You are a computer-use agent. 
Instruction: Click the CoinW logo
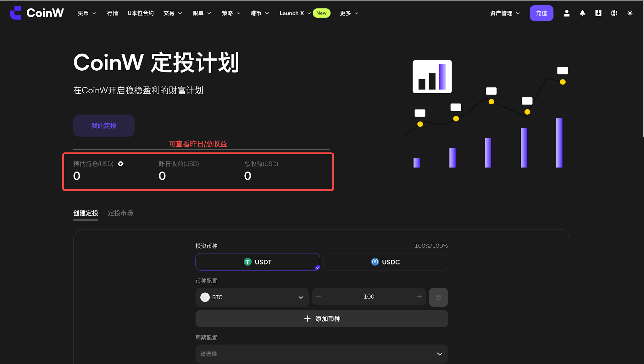(x=37, y=13)
